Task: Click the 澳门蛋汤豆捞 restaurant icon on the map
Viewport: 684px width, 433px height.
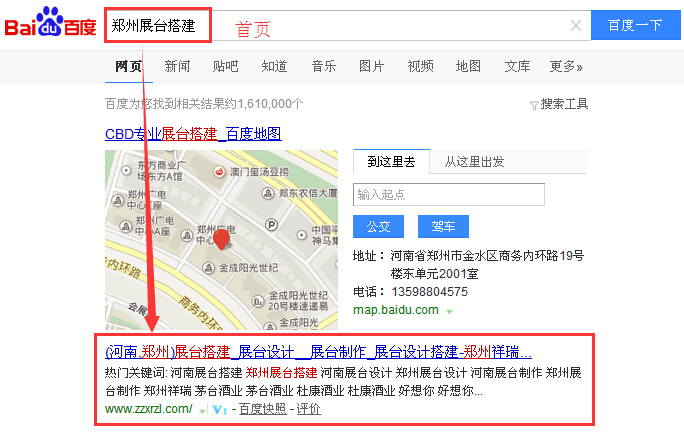Action: click(x=219, y=172)
